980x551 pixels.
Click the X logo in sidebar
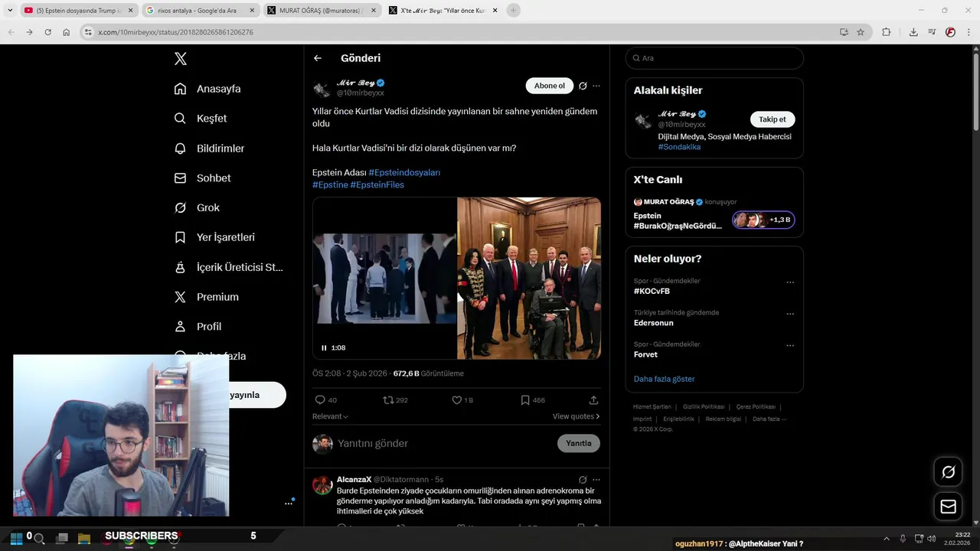click(x=180, y=59)
